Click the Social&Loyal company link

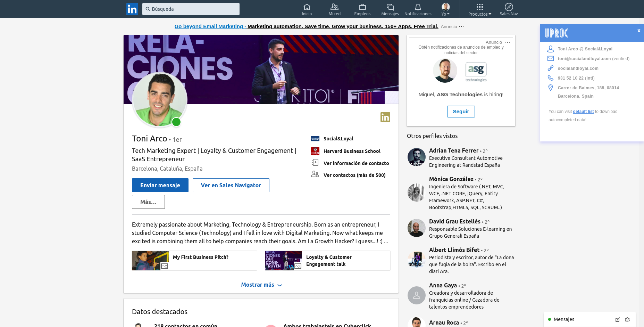(338, 139)
